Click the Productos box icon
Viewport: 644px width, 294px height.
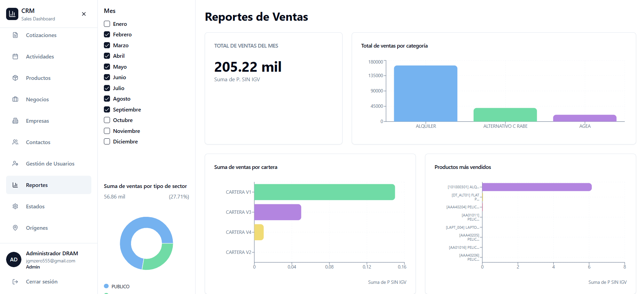point(15,78)
